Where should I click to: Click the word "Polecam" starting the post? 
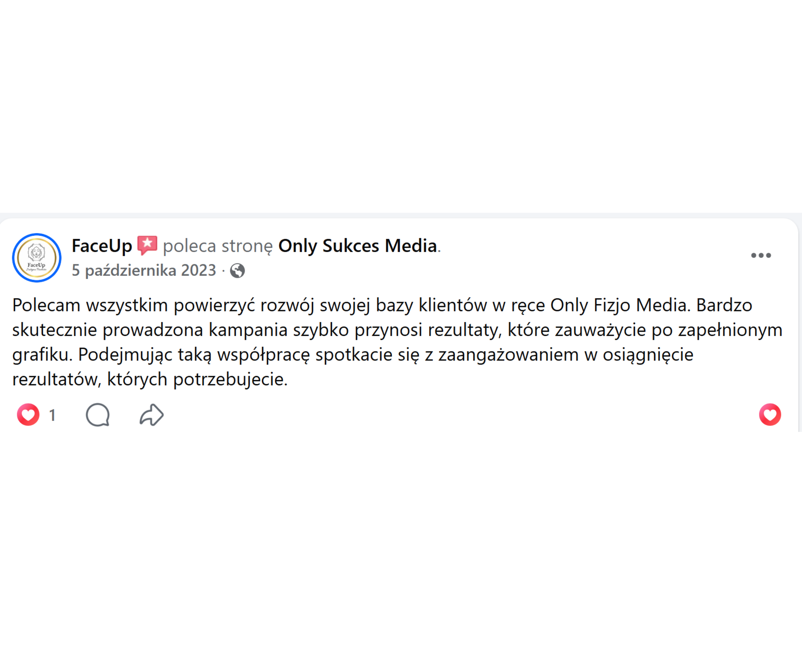coord(46,305)
